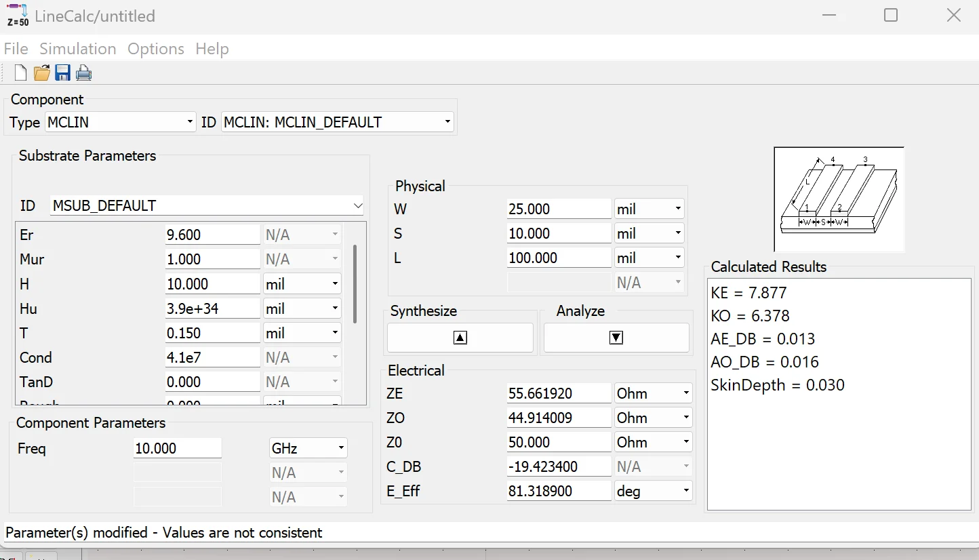Click the New document toolbar icon
This screenshot has height=560, width=979.
click(x=21, y=73)
